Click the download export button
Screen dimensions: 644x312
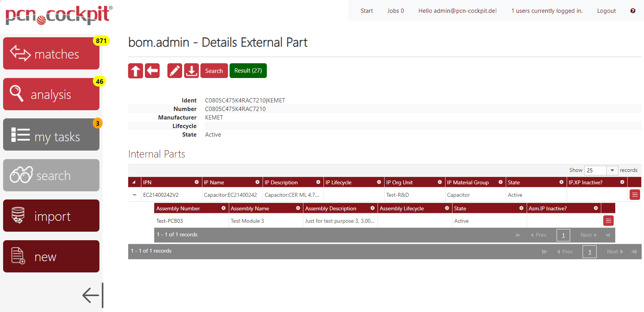point(191,71)
